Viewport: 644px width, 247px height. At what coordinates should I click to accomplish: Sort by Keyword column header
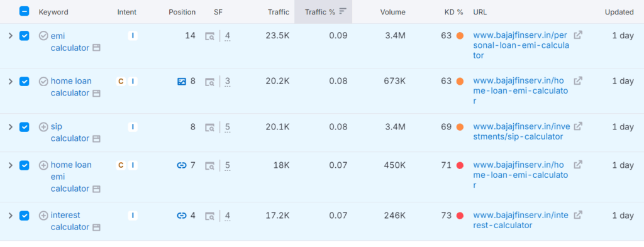[53, 12]
